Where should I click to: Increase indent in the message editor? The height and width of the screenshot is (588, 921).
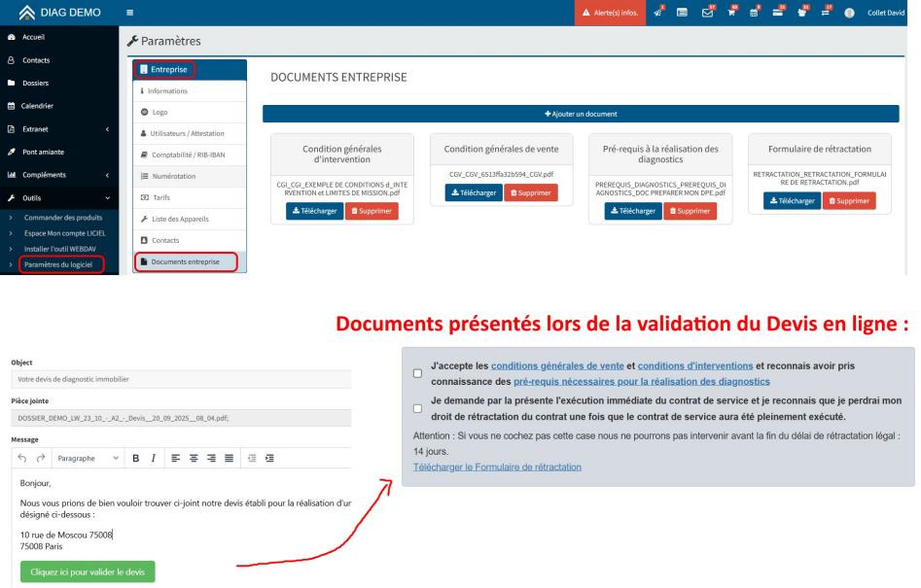pyautogui.click(x=267, y=458)
